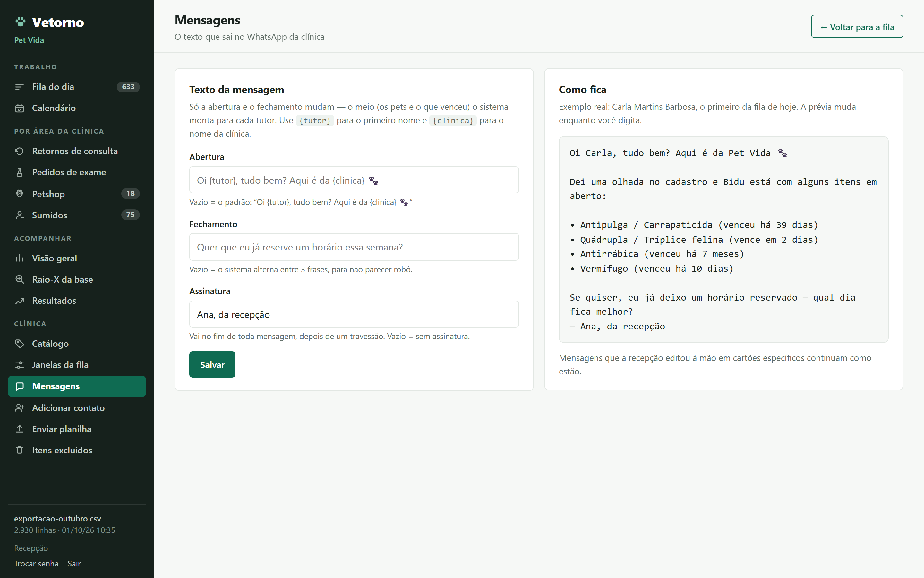Open Resultados menu label
Screen dimensions: 924x578
[x=54, y=301]
